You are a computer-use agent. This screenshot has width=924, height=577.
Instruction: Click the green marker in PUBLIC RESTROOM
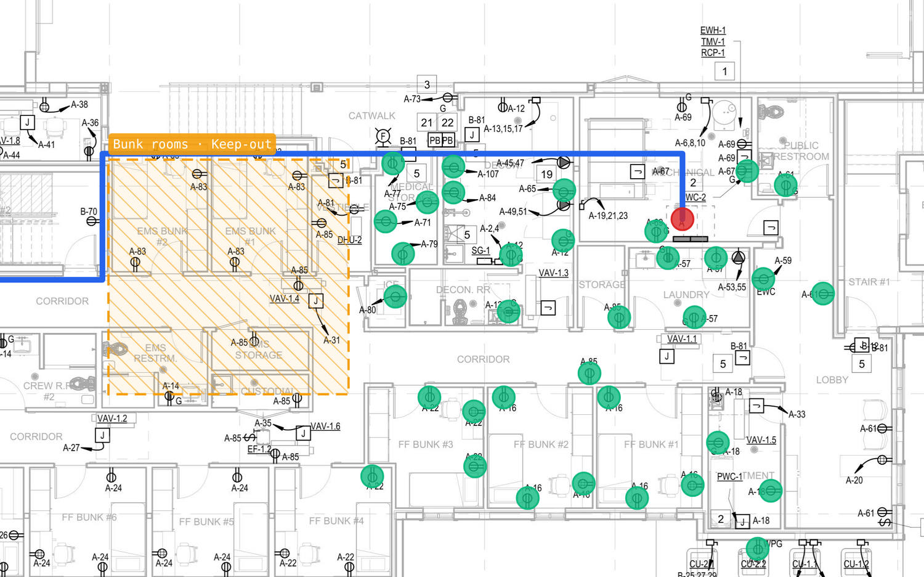[785, 185]
